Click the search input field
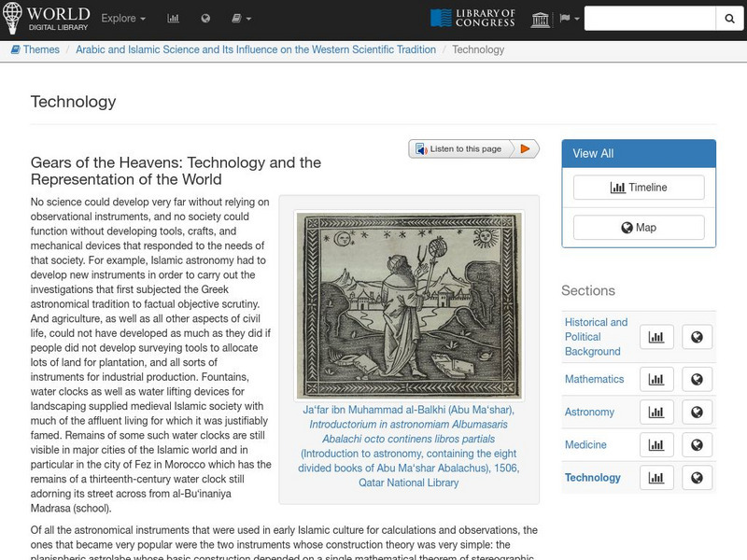The height and width of the screenshot is (560, 747). coord(647,17)
